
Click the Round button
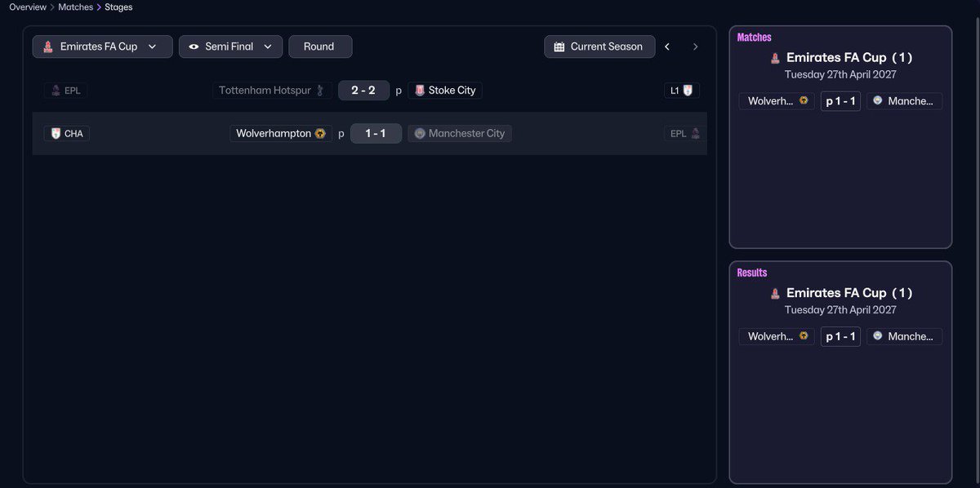(x=320, y=47)
